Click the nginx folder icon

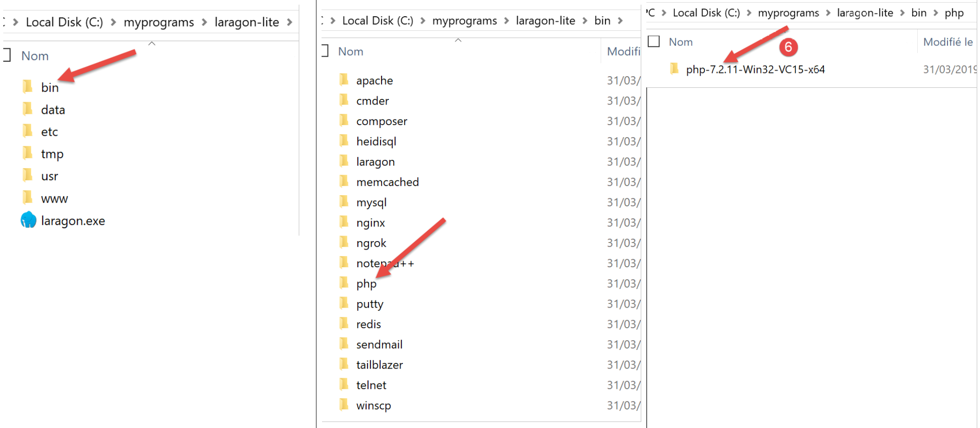point(344,222)
